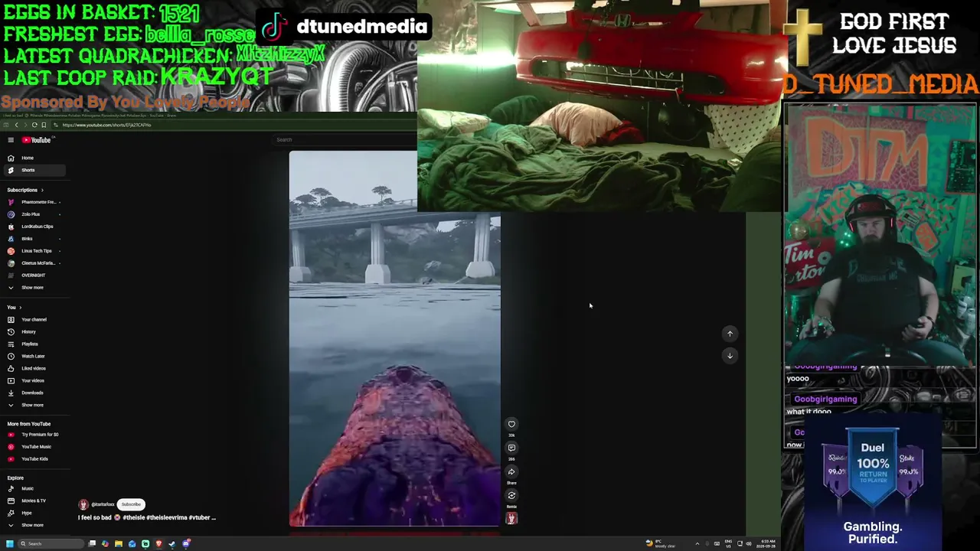Open the Shorts creator channel avatar
The height and width of the screenshot is (551, 980).
[x=83, y=505]
